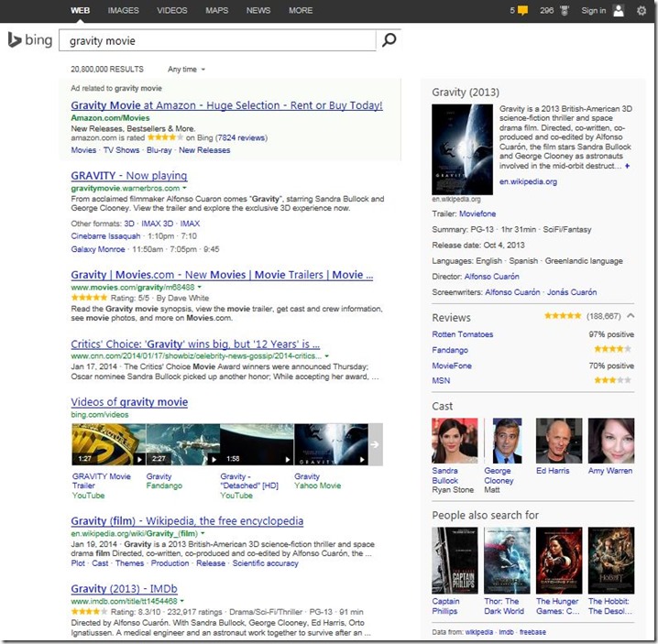Screen dimensions: 658x644
Task: Click director Alfonso Cuarón link
Action: point(491,277)
